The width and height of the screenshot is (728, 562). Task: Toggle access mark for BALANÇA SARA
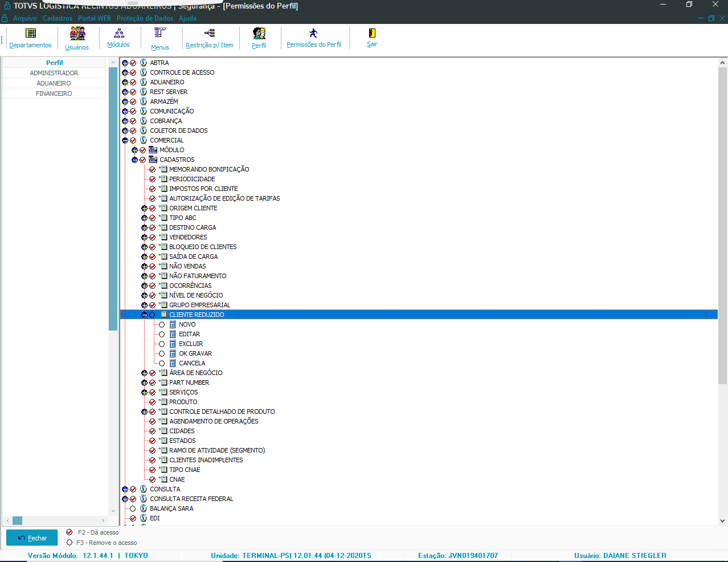pyautogui.click(x=133, y=509)
